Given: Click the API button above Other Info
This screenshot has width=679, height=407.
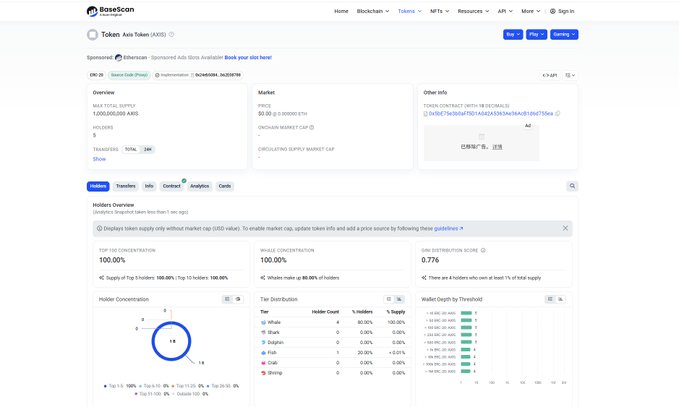Looking at the screenshot, I should coord(550,75).
